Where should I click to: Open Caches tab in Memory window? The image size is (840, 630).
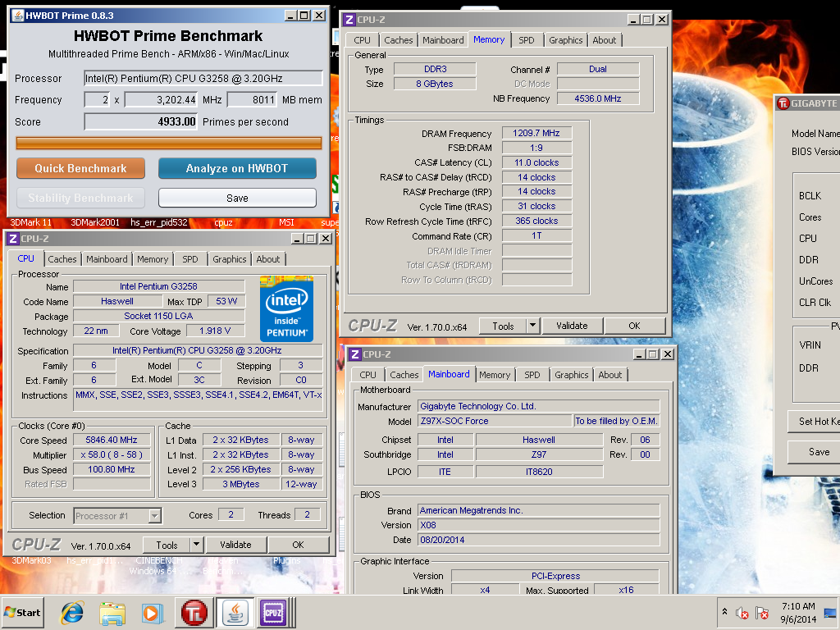click(399, 40)
